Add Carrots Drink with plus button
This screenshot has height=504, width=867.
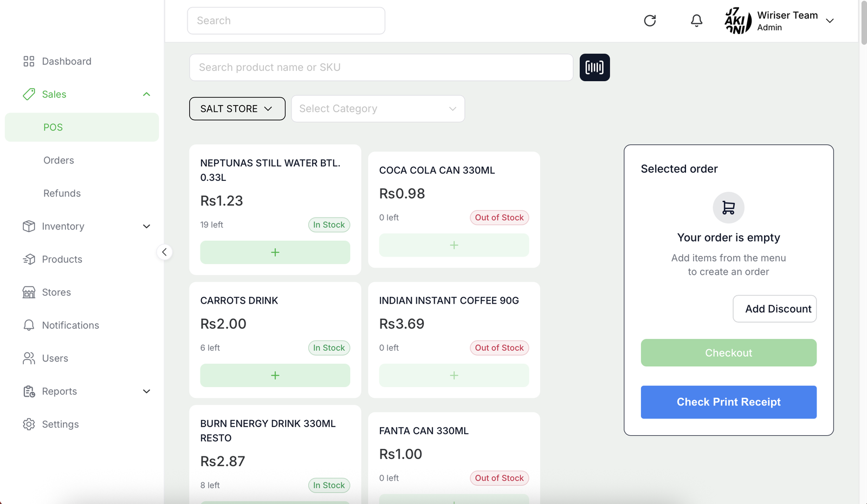(x=275, y=375)
